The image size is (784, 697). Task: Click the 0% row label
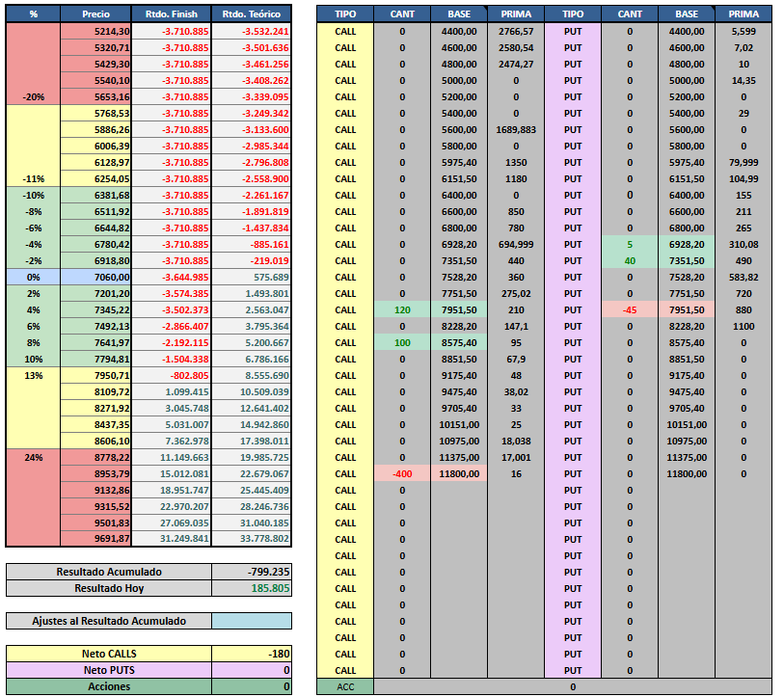point(33,277)
